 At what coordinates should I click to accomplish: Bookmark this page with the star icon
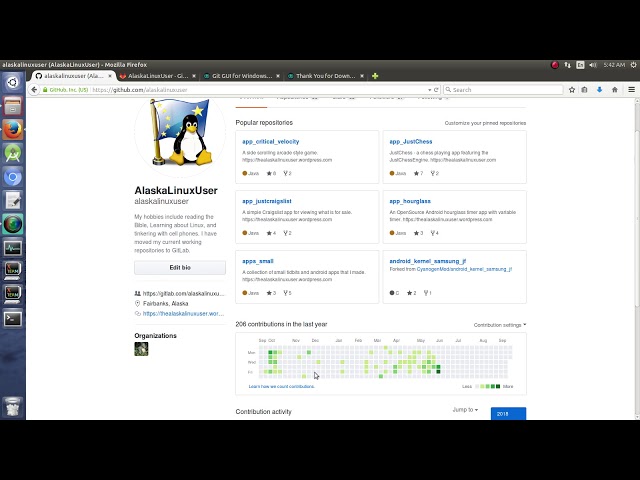tap(572, 90)
